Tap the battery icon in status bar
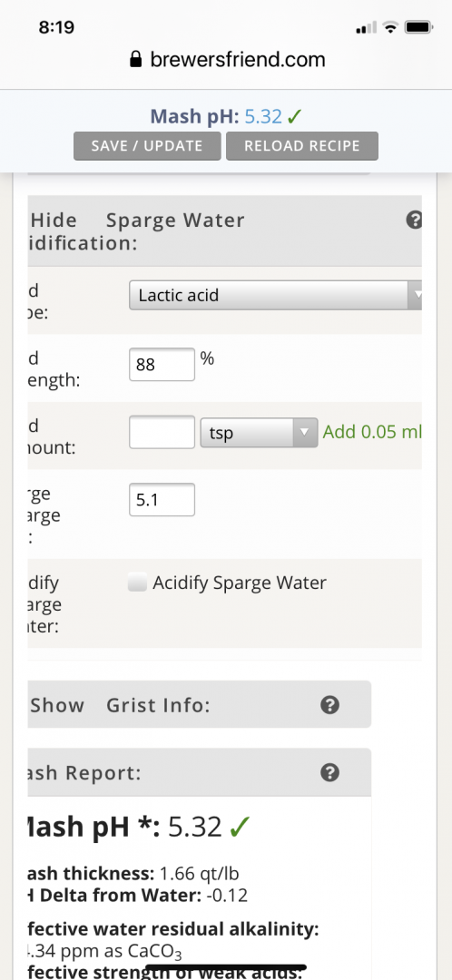Screen dimensions: 452x980 (x=418, y=27)
